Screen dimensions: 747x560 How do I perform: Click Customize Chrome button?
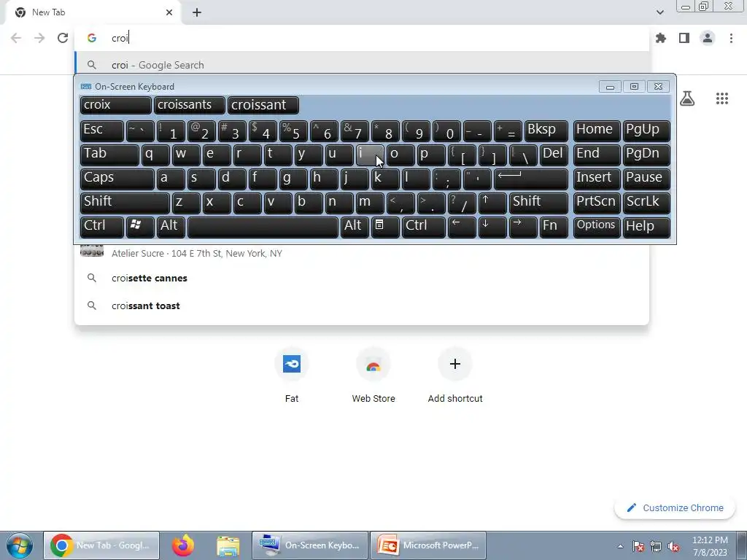676,508
